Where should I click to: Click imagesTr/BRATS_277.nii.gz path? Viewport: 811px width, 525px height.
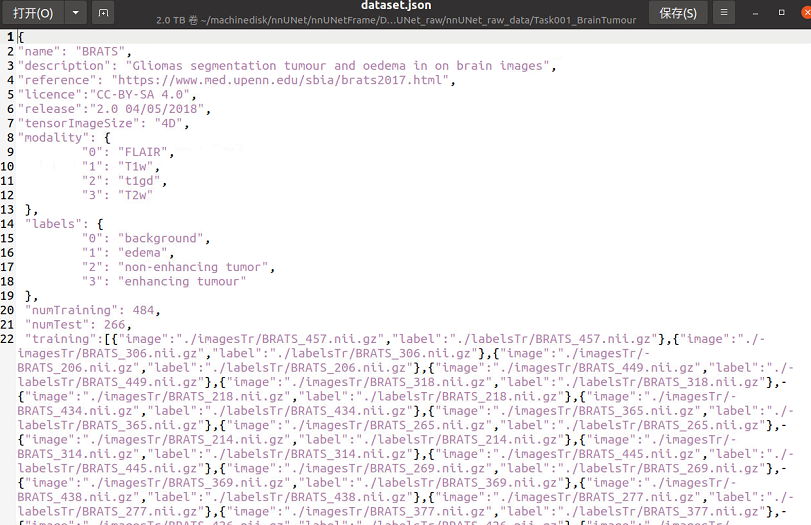coord(600,498)
